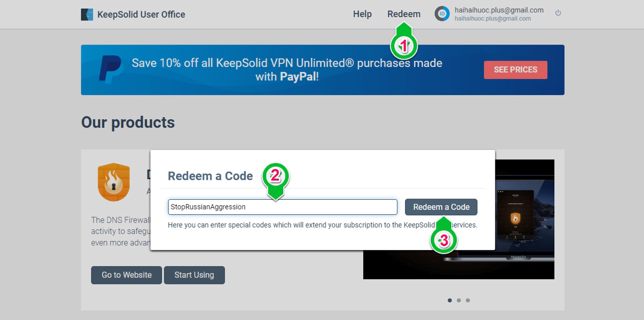
Task: Click the KeepSolid logo icon
Action: (87, 14)
